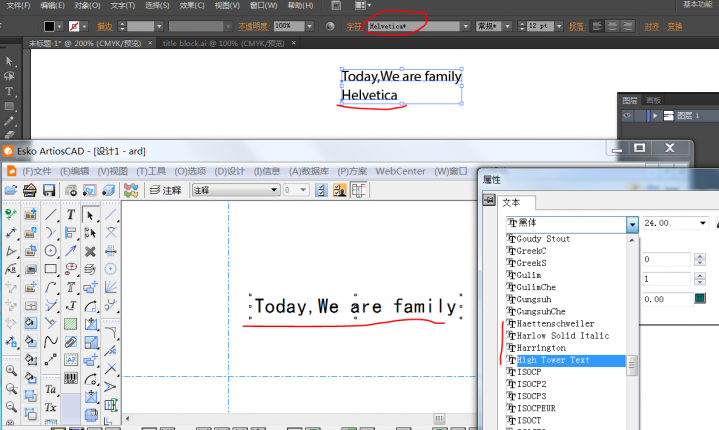Open the (T)工具 menu in ArtiosCAD
Screen dimensions: 719x430
click(149, 171)
